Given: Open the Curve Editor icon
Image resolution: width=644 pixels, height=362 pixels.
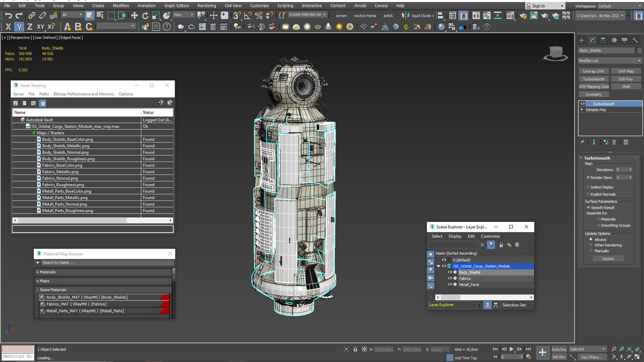Looking at the screenshot, I should tap(487, 15).
